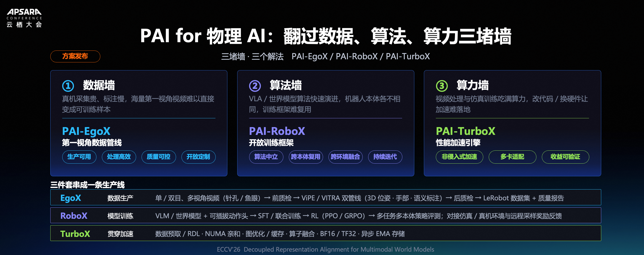Select the 多卡适配 pill tag
This screenshot has width=644, height=255.
point(512,157)
